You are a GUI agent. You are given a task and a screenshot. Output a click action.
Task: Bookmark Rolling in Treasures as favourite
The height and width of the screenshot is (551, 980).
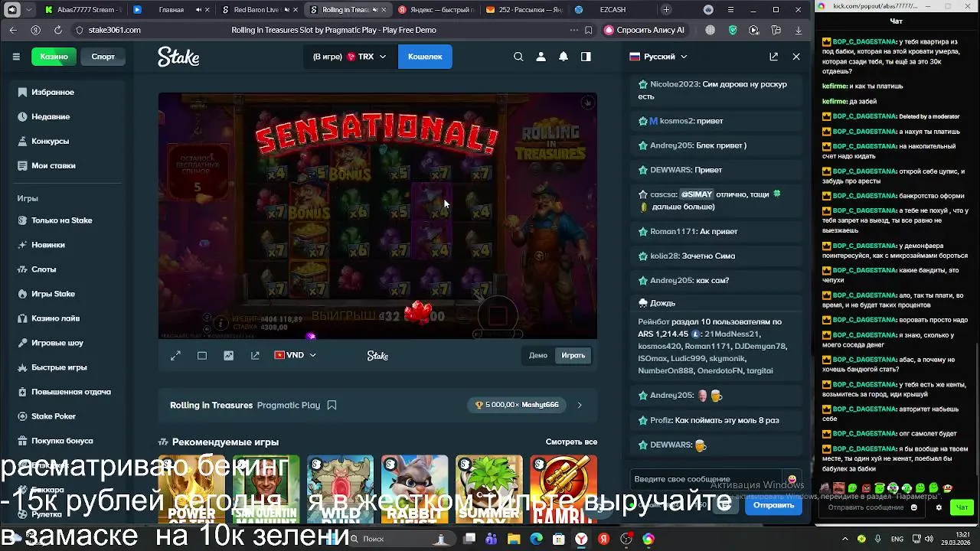pos(332,405)
